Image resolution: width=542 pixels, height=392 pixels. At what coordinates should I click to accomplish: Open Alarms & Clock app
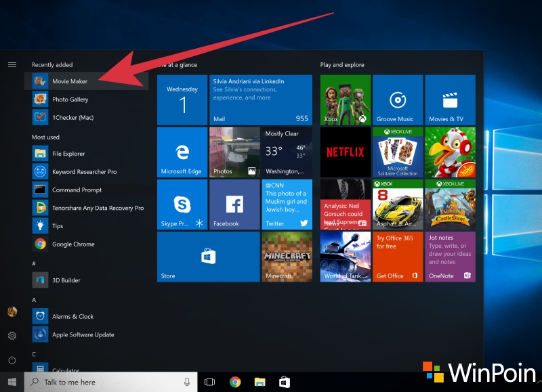click(87, 316)
